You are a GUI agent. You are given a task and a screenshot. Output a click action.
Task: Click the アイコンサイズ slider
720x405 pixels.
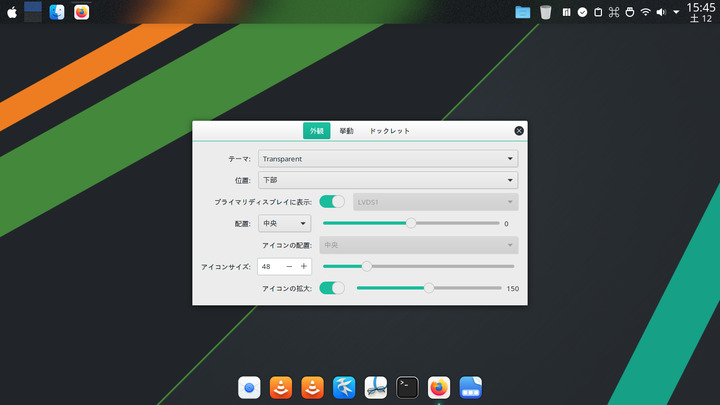pyautogui.click(x=418, y=266)
